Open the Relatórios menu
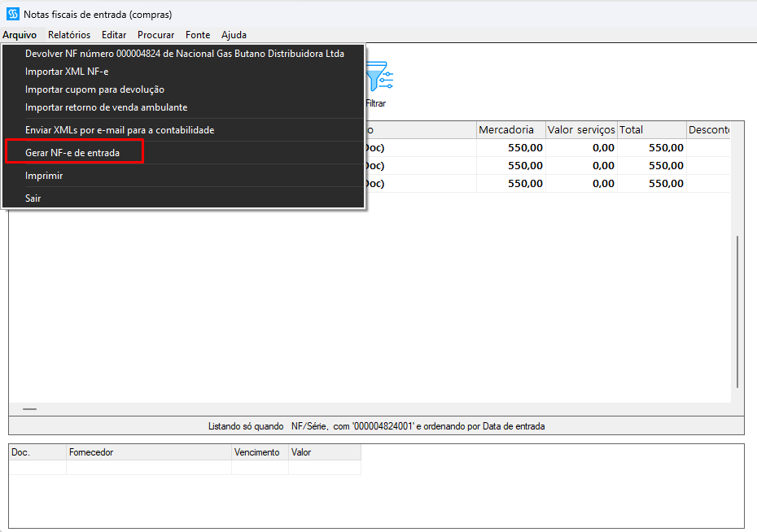Viewport: 757px width, 532px height. point(69,35)
